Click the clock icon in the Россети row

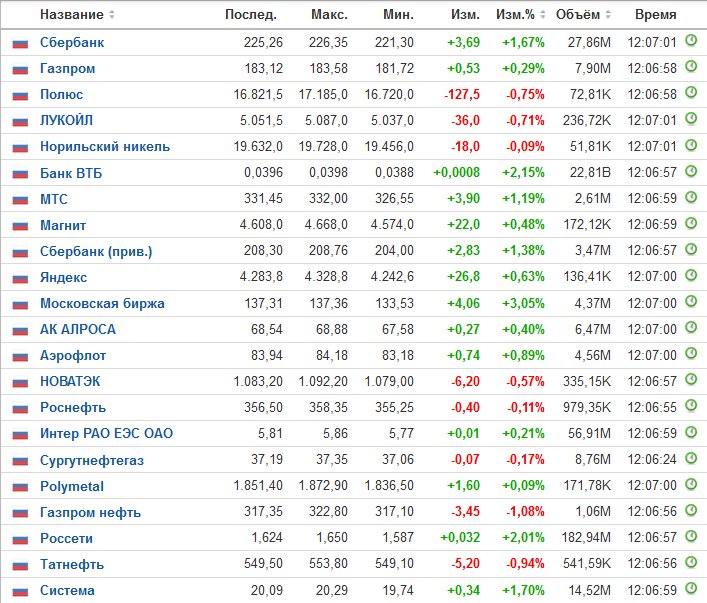click(x=691, y=536)
